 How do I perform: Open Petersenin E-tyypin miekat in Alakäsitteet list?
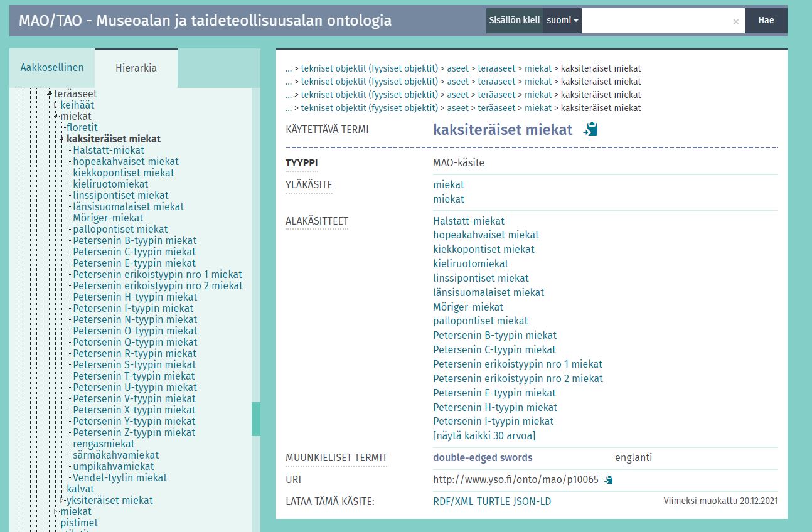tap(494, 393)
